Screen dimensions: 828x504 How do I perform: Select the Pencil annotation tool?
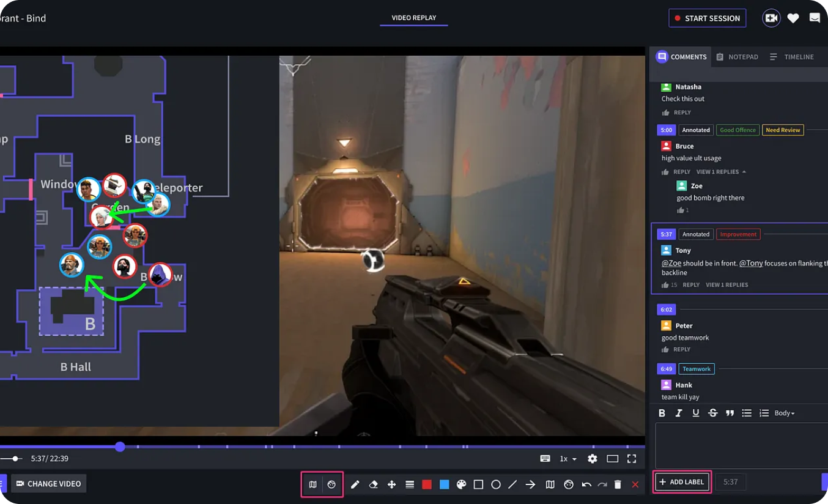pos(355,484)
